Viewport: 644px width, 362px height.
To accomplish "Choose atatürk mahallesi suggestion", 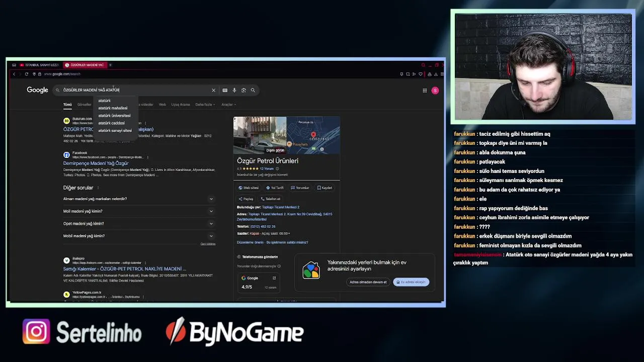I will point(113,108).
